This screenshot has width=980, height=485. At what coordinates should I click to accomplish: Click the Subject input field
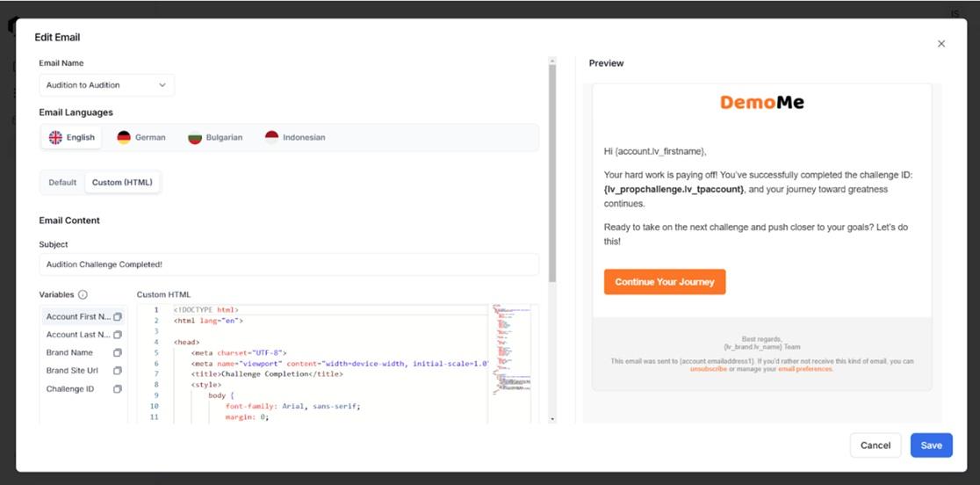point(289,264)
